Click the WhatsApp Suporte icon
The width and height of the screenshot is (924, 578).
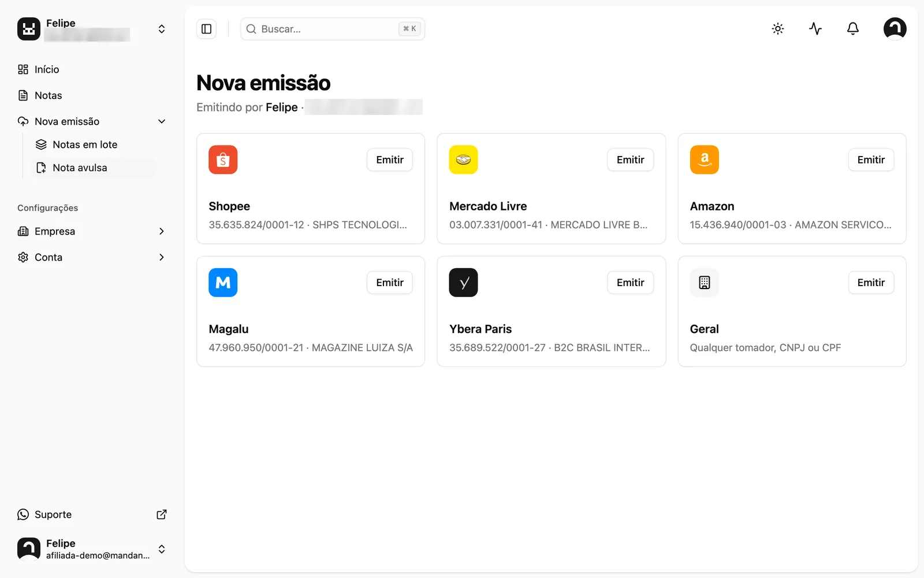[x=23, y=514]
